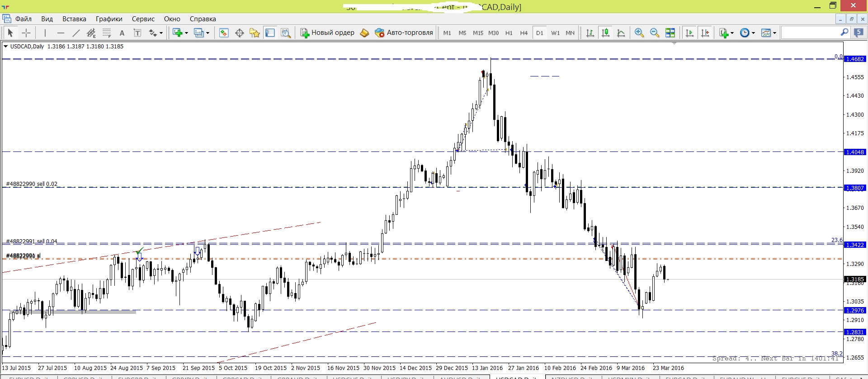The height and width of the screenshot is (379, 868).
Task: Expand the Periods clock dropdown
Action: coord(753,33)
